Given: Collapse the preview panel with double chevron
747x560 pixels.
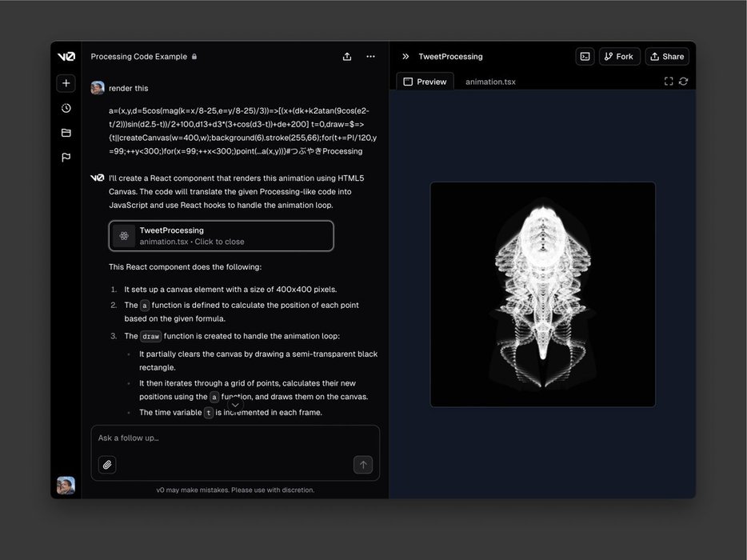Looking at the screenshot, I should [x=405, y=57].
